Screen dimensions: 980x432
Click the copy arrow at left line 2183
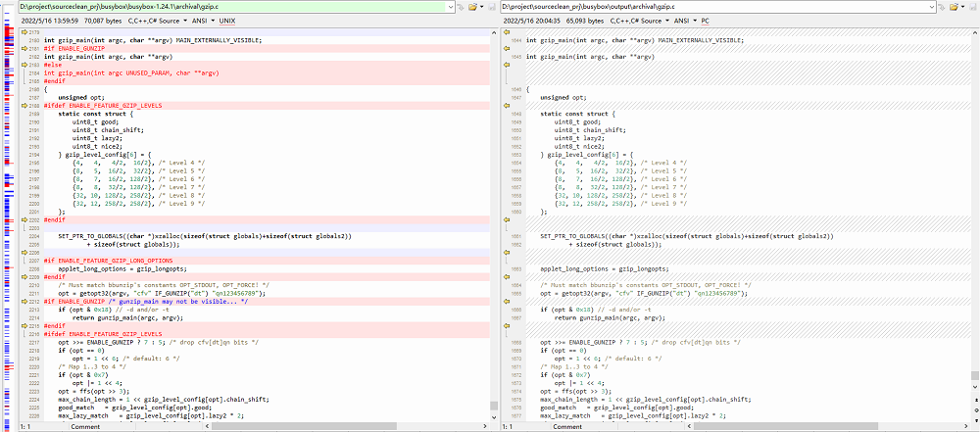23,65
